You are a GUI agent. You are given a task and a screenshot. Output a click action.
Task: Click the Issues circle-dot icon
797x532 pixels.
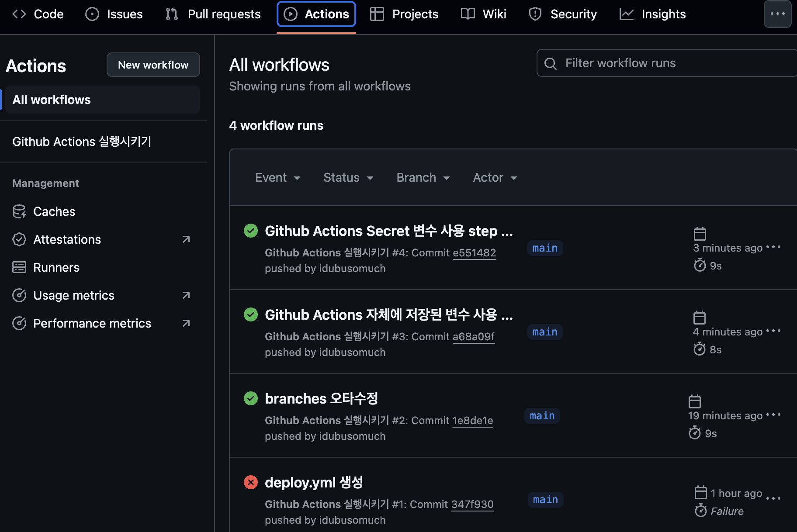click(x=92, y=14)
